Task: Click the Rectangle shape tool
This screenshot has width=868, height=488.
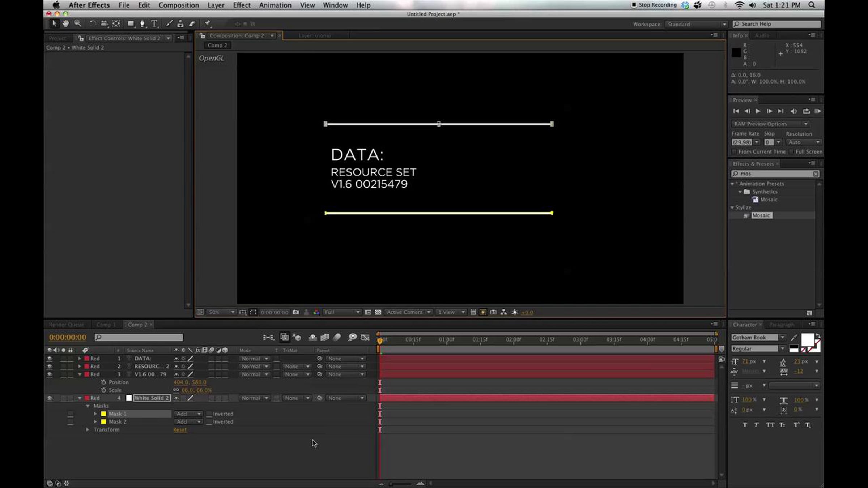Action: (131, 24)
